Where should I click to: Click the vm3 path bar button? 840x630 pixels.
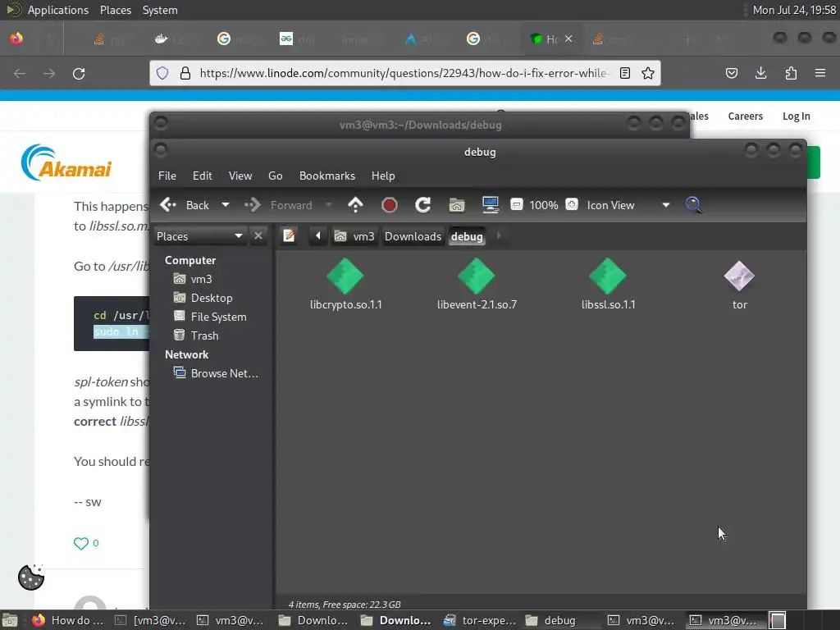[354, 236]
